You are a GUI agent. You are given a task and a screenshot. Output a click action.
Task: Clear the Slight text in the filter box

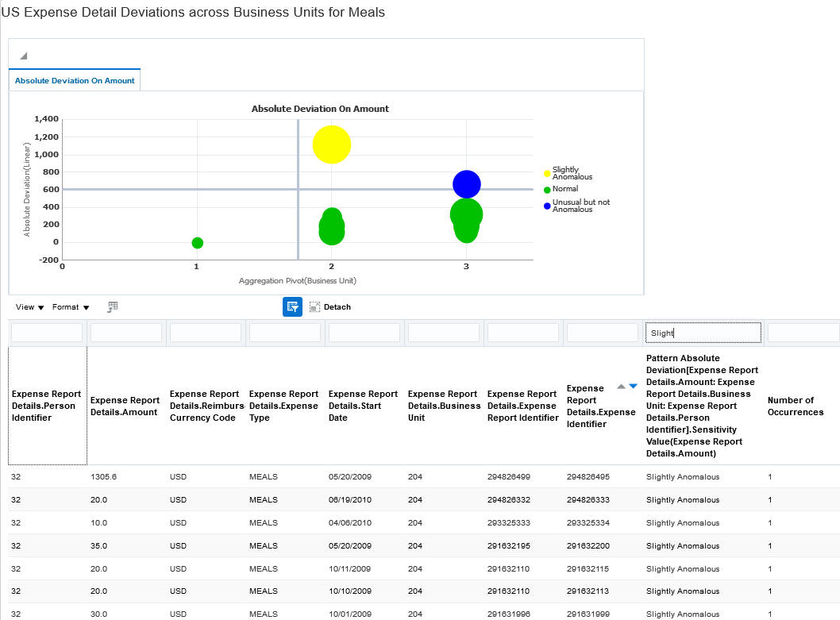point(703,332)
